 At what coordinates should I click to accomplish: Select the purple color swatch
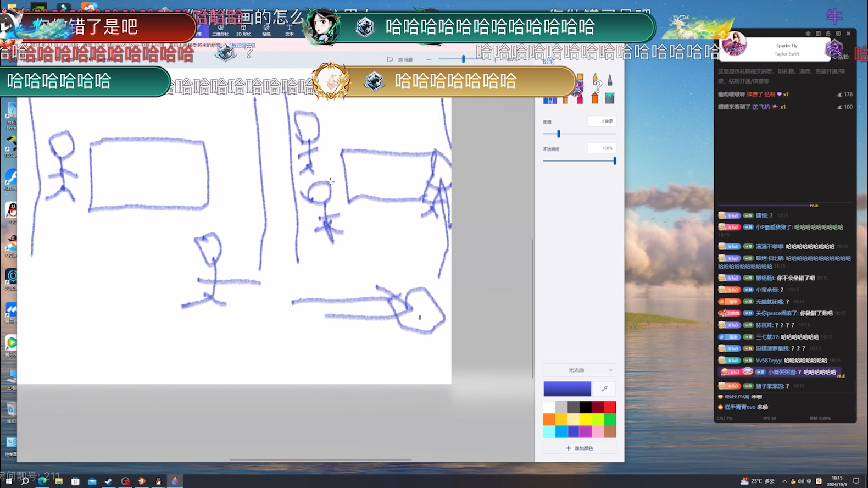point(586,432)
